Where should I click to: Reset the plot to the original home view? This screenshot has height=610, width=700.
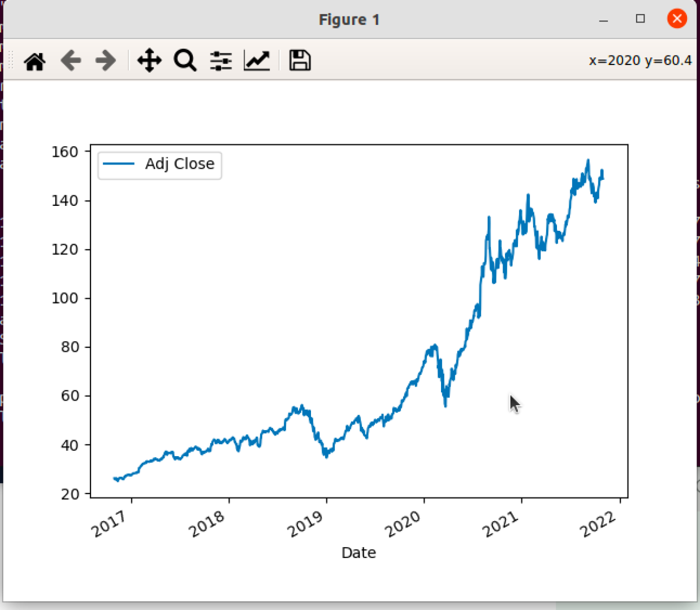[34, 61]
